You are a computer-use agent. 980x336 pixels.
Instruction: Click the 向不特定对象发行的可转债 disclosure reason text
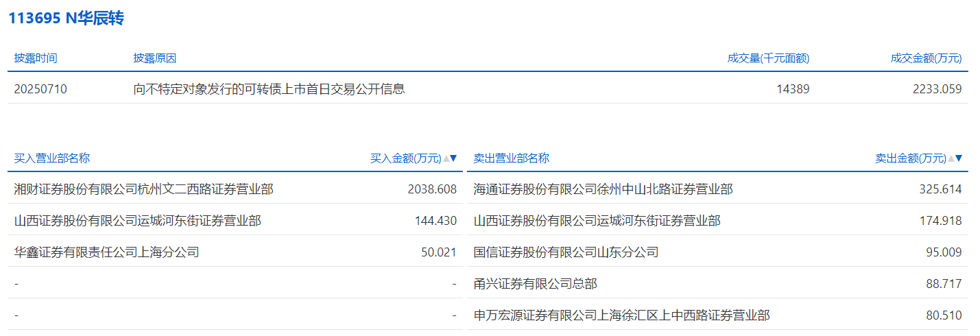pyautogui.click(x=269, y=89)
